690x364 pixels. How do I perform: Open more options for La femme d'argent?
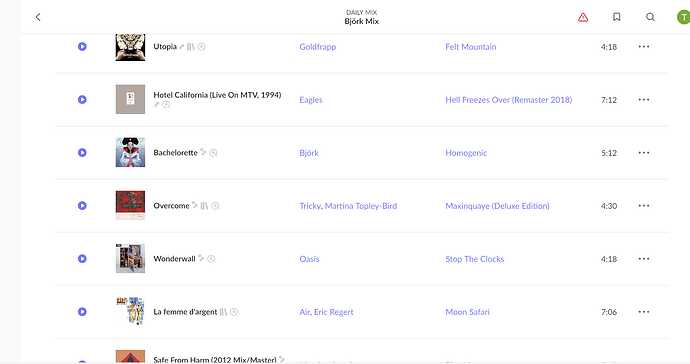[x=644, y=312]
